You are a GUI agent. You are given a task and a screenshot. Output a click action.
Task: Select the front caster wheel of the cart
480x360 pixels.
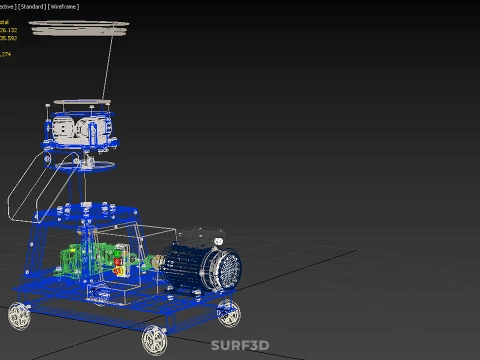(x=154, y=340)
